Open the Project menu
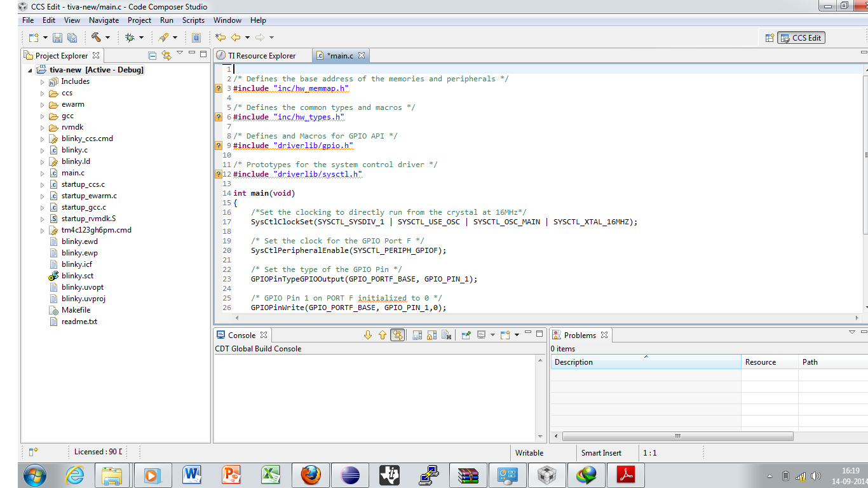The image size is (868, 488). point(140,20)
